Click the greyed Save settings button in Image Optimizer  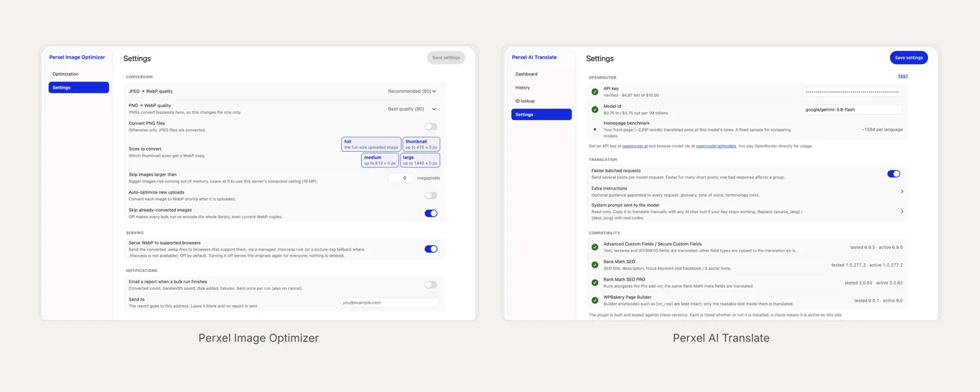coord(446,58)
